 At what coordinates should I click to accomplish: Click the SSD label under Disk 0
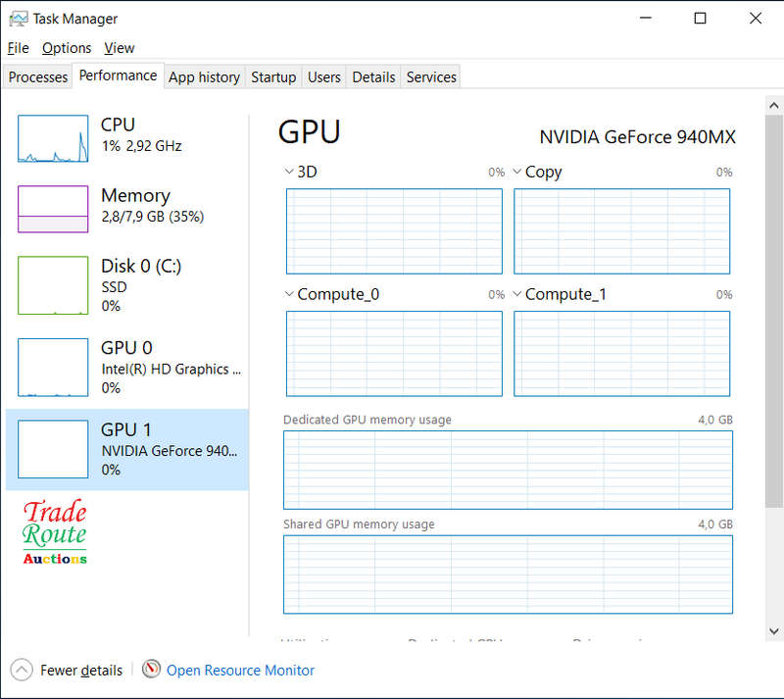click(x=114, y=287)
